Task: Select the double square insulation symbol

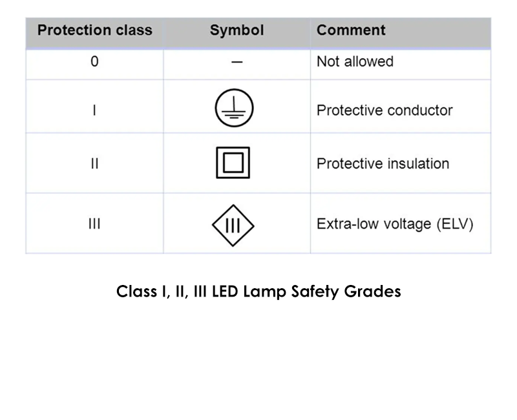Action: coord(233,163)
